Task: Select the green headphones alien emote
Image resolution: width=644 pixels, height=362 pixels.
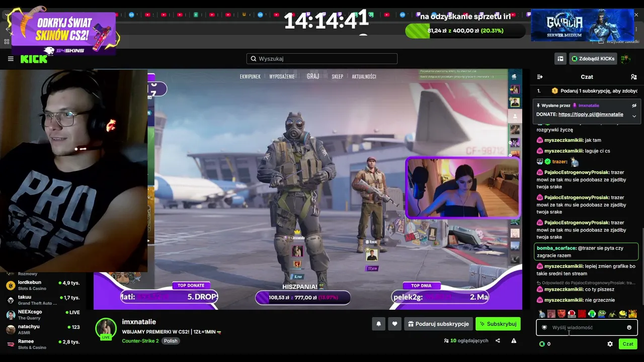Action: click(x=592, y=314)
